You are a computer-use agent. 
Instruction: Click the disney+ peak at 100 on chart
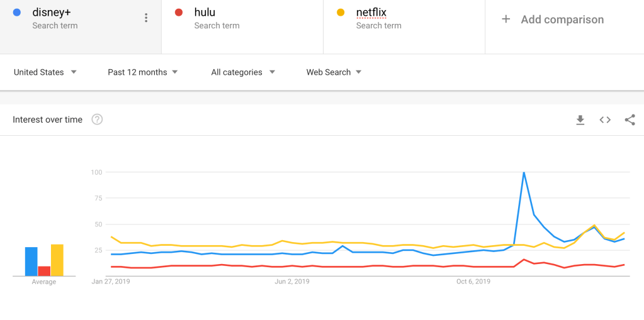click(x=524, y=172)
